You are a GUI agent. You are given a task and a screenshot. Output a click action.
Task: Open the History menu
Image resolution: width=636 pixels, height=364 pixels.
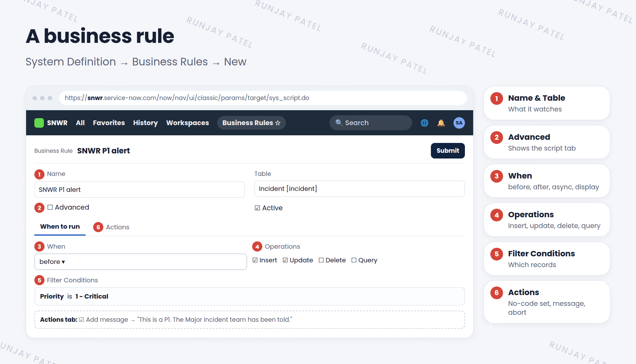point(145,123)
